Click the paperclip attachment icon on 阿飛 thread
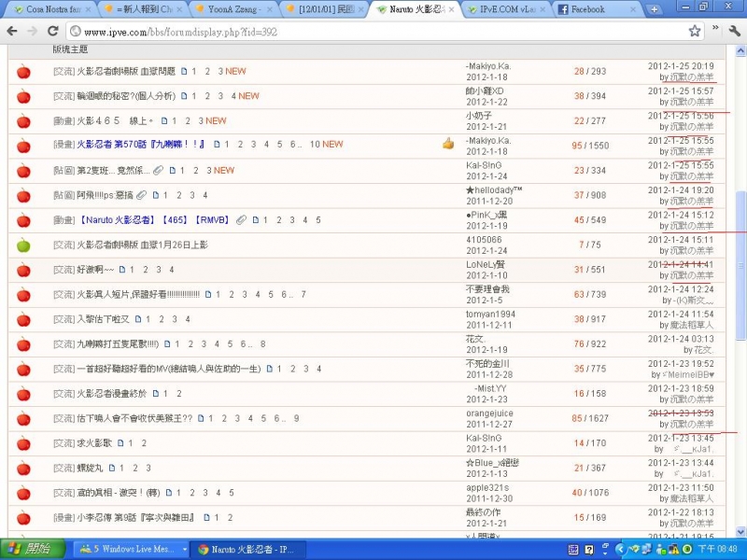Image resolution: width=747 pixels, height=560 pixels. click(141, 195)
